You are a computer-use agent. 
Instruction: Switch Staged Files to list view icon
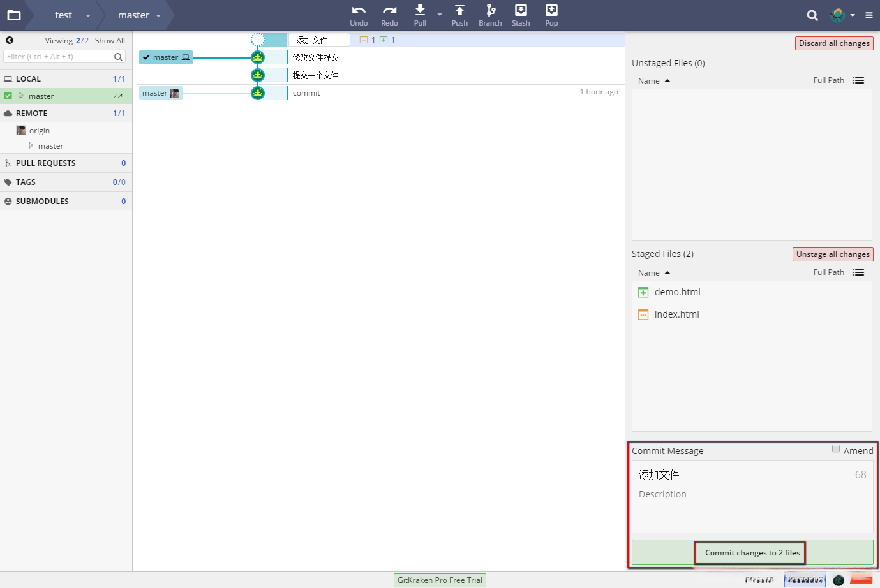pos(858,272)
